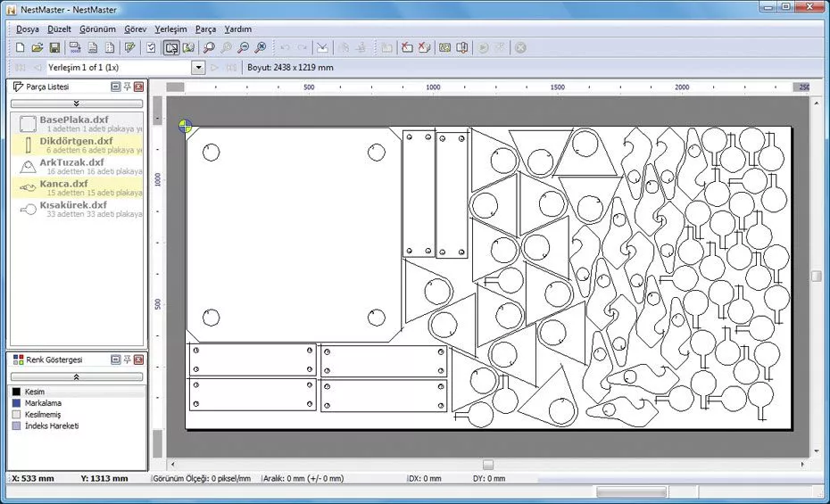Open the Dosya menu
Screen dimensions: 830x504
pos(27,29)
